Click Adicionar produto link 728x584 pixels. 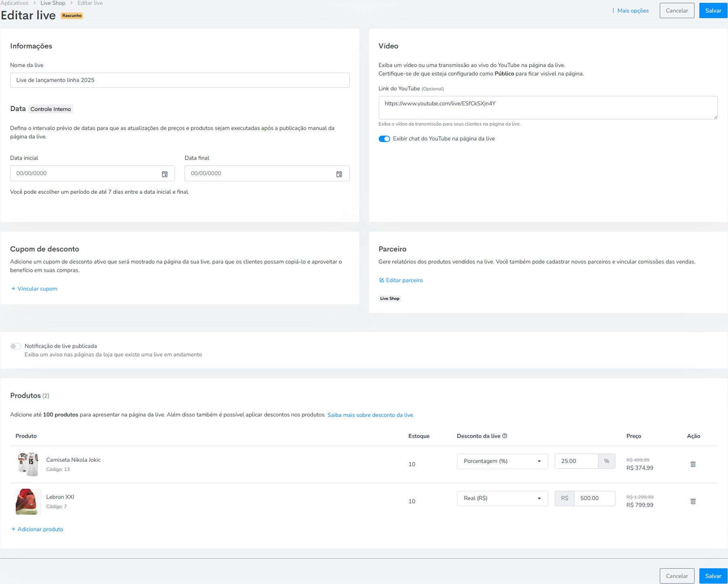37,529
